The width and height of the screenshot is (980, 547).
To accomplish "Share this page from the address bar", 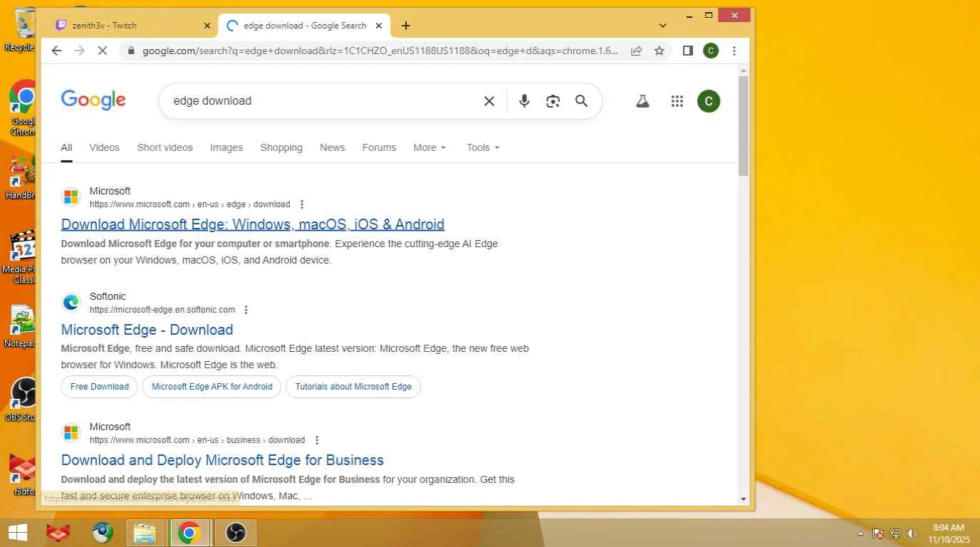I will (x=636, y=51).
